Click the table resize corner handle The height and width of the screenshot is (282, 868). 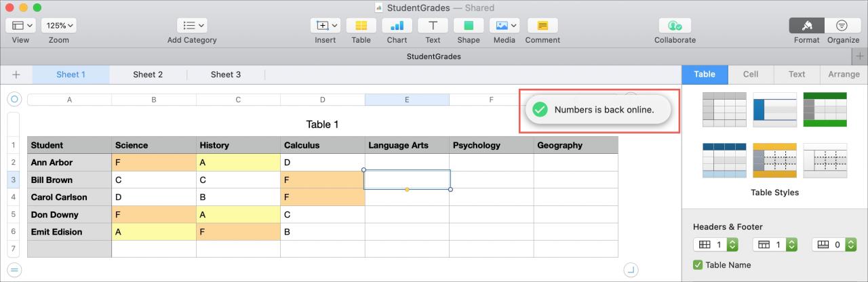click(631, 269)
